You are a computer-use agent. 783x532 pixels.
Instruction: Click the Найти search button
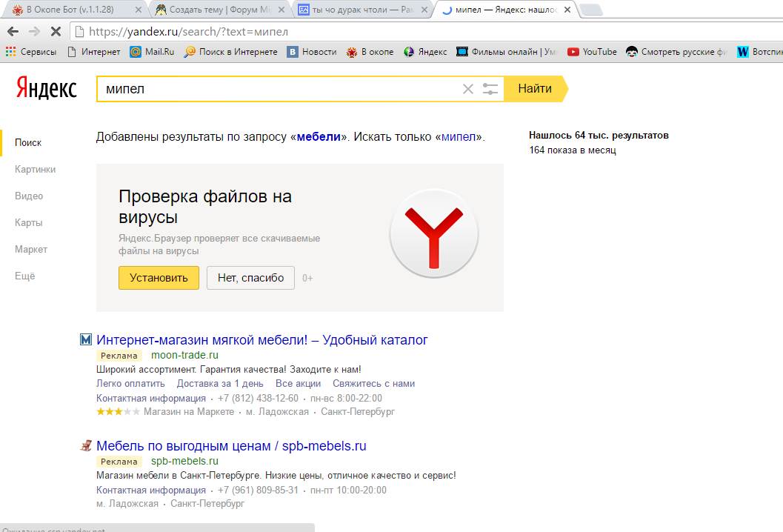tap(535, 89)
